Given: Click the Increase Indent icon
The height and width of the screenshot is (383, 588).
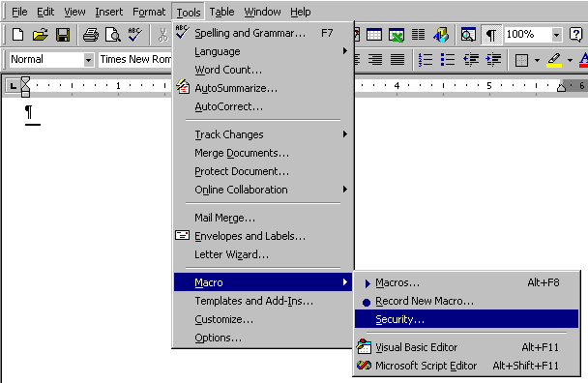Looking at the screenshot, I should click(493, 60).
